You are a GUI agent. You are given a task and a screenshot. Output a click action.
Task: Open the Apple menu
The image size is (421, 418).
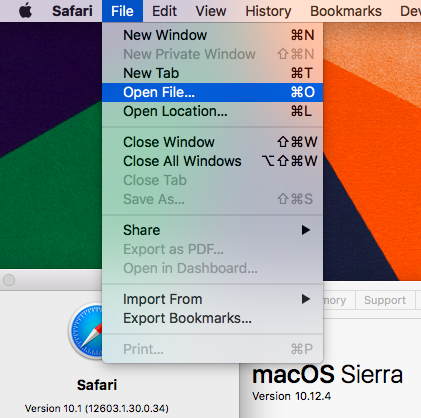click(25, 11)
